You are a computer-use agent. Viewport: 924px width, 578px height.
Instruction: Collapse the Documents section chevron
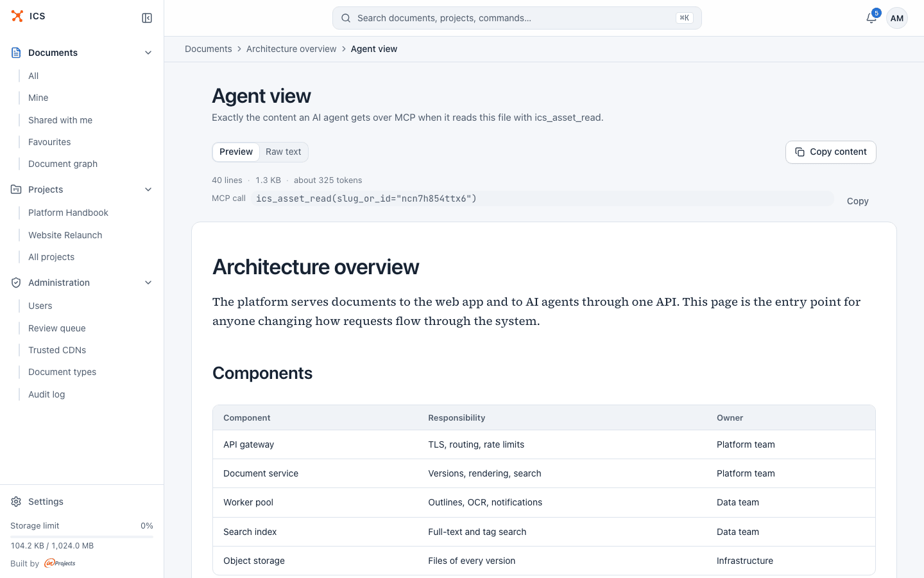(x=148, y=53)
